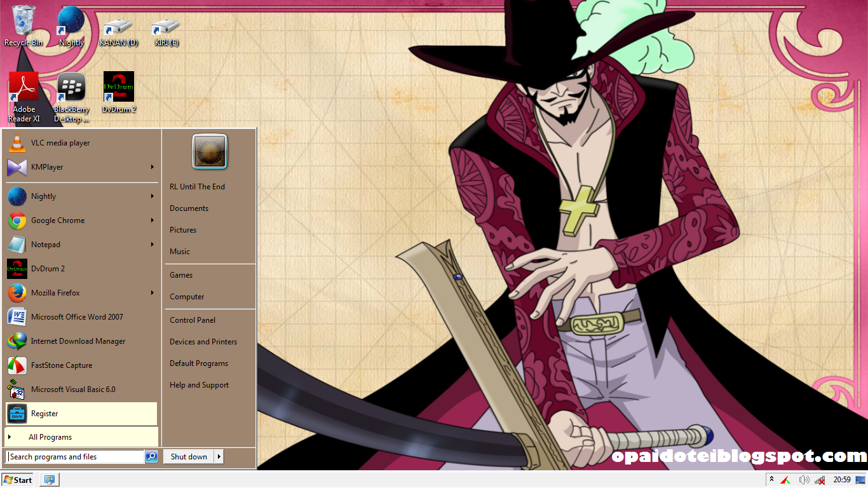868x488 pixels.
Task: Select the Nightly desktop shortcut
Action: [71, 26]
